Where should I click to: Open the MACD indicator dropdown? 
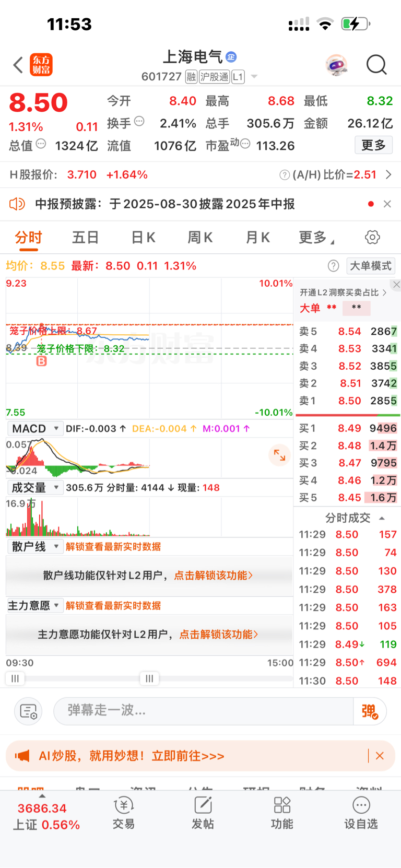tap(35, 429)
